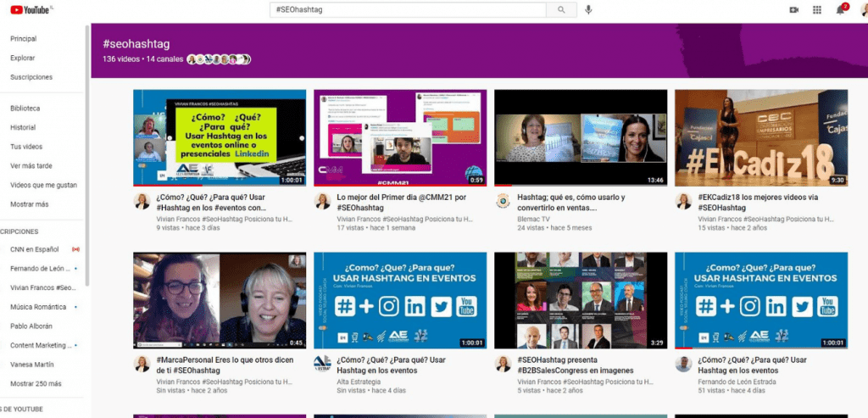Open title Lo mejor del Primer dia @CMM21
The height and width of the screenshot is (418, 868).
tap(400, 203)
